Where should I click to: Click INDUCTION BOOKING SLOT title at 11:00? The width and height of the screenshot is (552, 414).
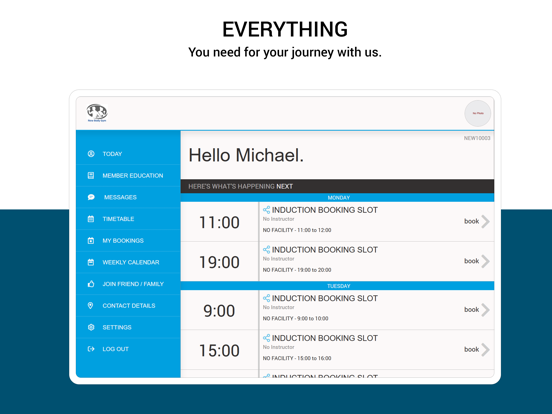(325, 210)
